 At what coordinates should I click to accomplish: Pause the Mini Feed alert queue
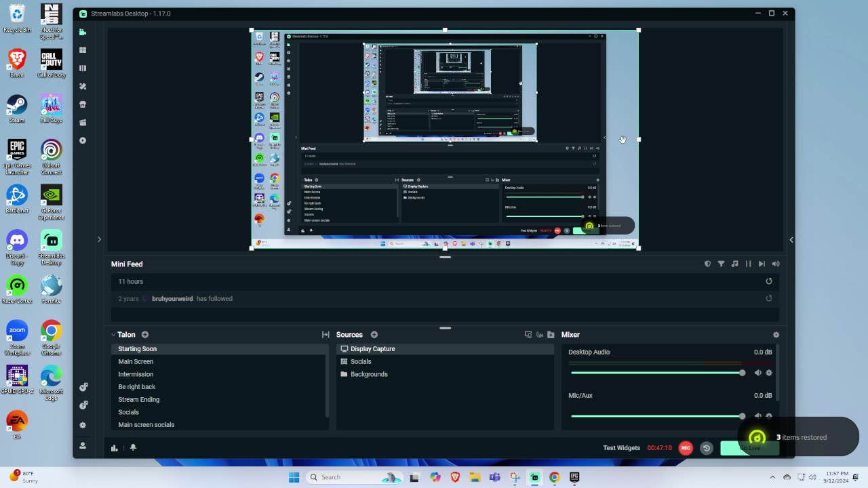(x=748, y=264)
